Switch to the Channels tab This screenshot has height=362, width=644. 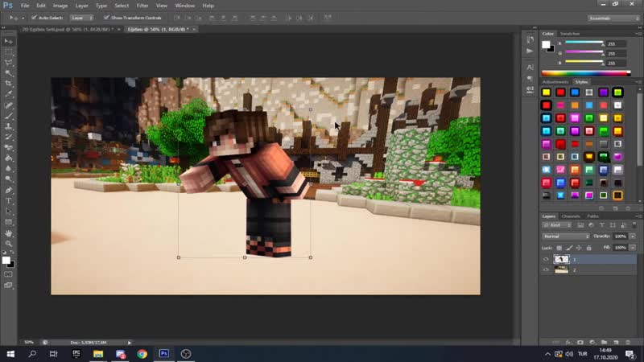pos(571,216)
